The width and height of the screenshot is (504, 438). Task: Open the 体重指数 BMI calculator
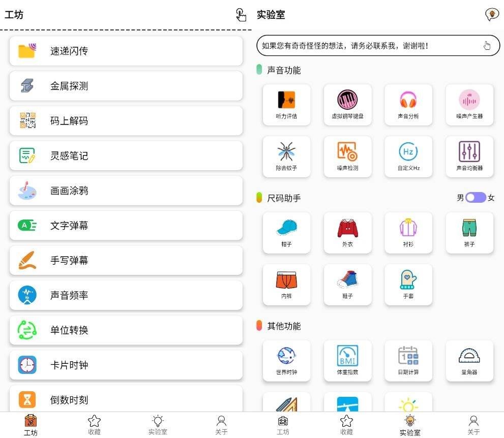tap(347, 361)
